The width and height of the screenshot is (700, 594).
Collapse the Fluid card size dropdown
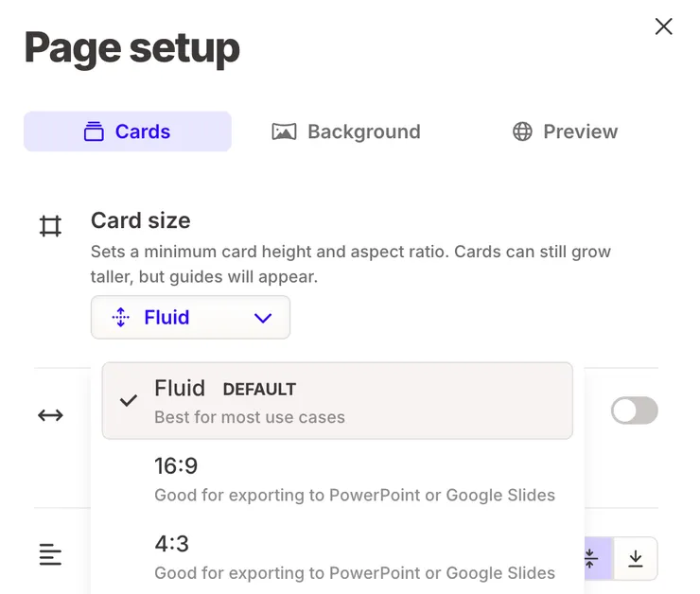190,318
